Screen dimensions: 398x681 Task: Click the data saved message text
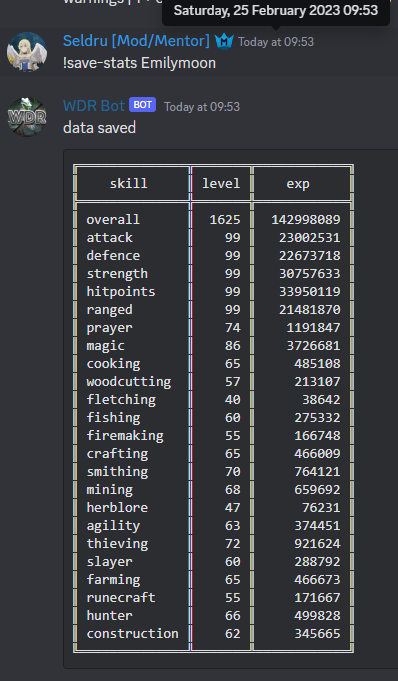[x=99, y=128]
